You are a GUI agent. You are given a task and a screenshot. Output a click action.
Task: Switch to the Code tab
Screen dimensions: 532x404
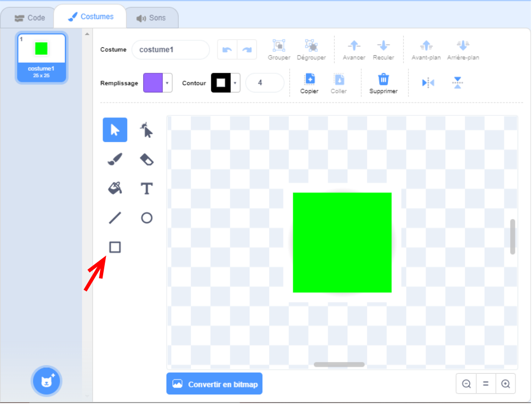coord(28,17)
